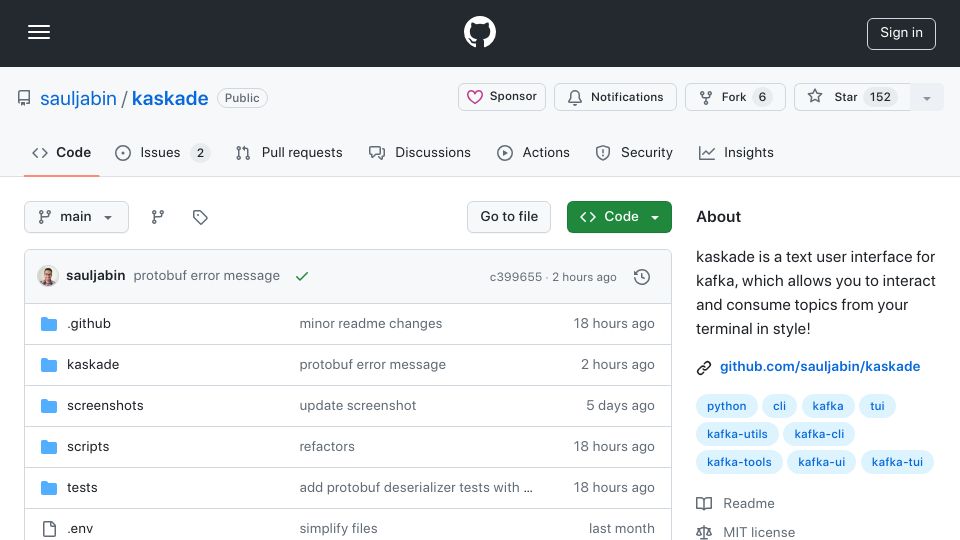Select the cli topic tag
The width and height of the screenshot is (960, 540).
coord(779,406)
